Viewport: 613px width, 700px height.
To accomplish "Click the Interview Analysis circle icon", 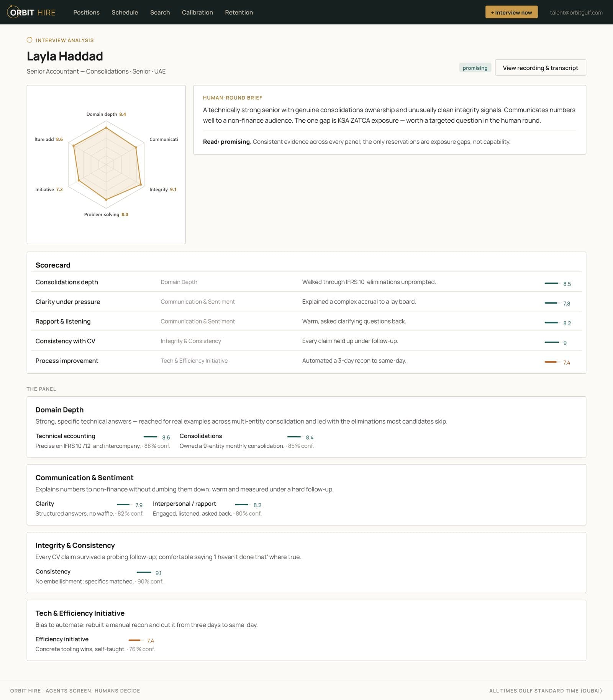I will (30, 40).
